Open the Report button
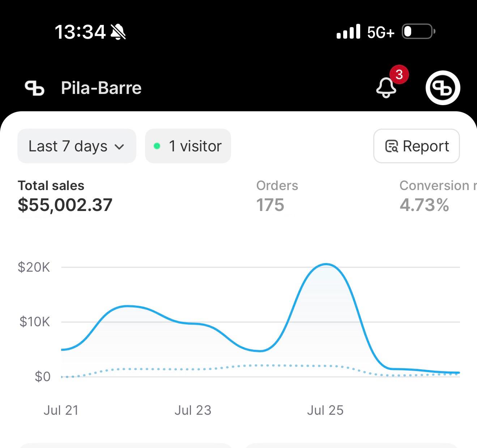The image size is (477, 448). [416, 146]
